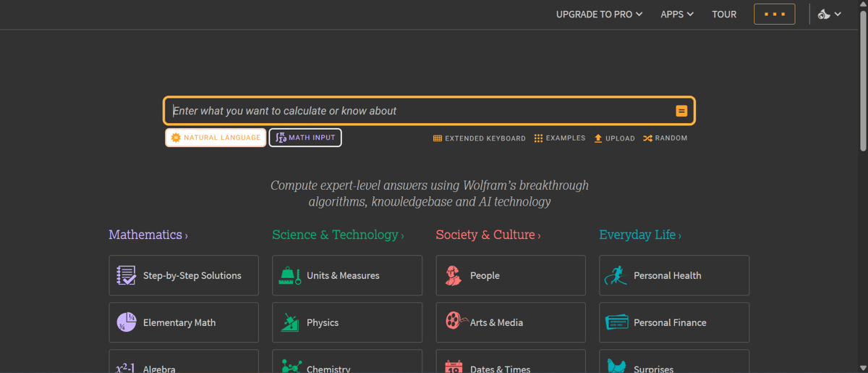Click the People portrait icon
This screenshot has width=868, height=373.
click(x=454, y=275)
